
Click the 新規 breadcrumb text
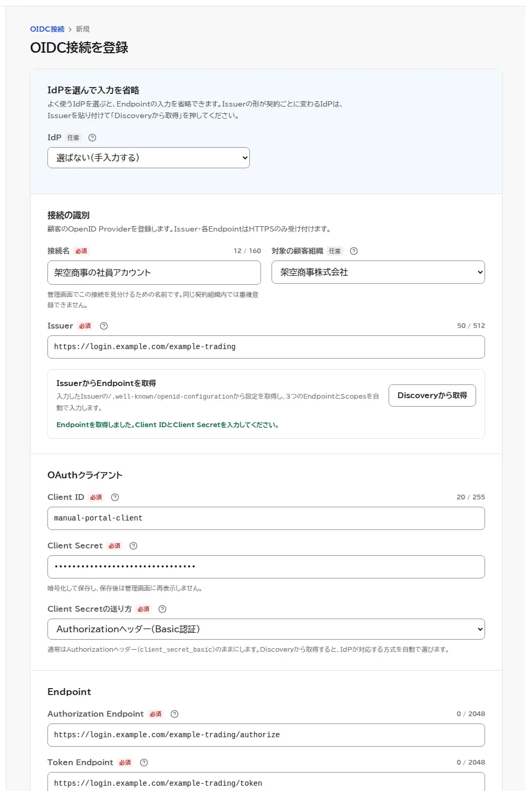click(x=83, y=29)
